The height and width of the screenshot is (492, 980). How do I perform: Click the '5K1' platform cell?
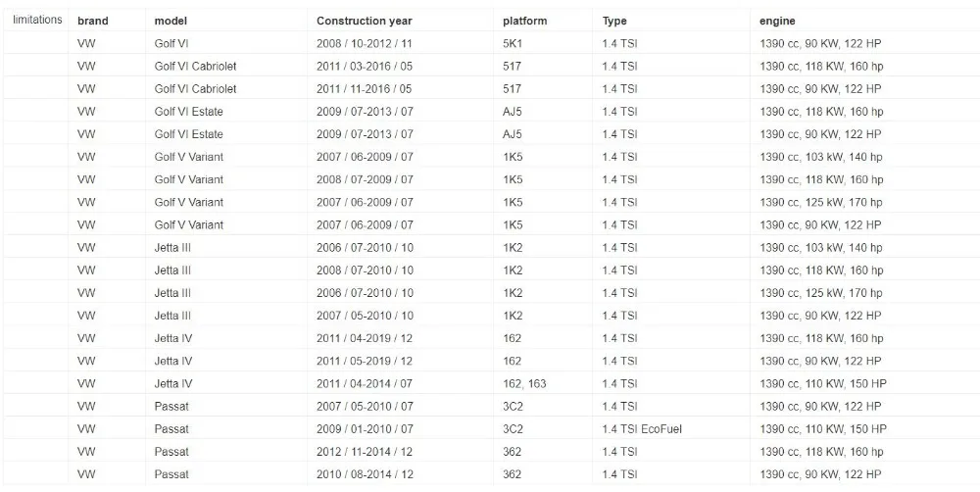coord(512,44)
